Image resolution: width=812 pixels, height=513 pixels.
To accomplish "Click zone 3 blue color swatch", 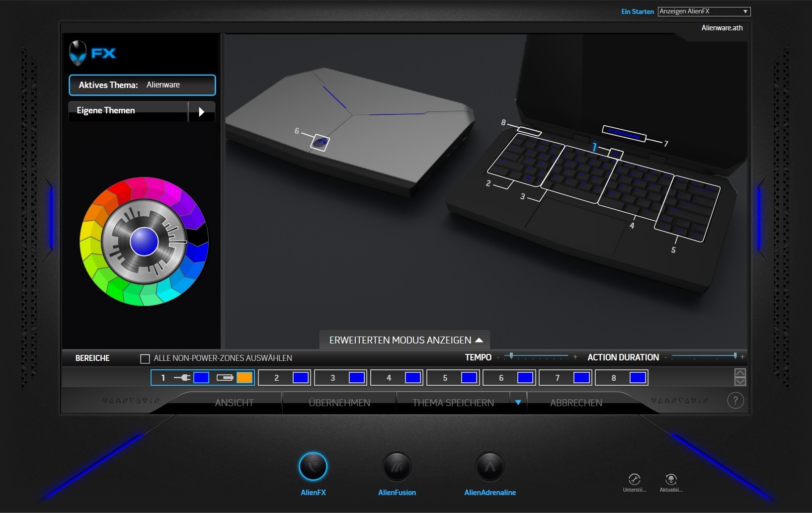I will tap(357, 378).
